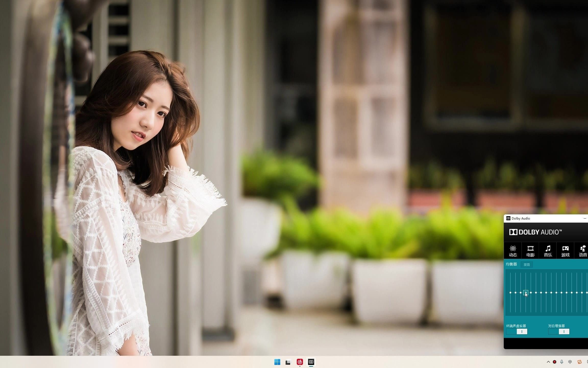Click the Dolby Audio title bar text

pyautogui.click(x=521, y=218)
